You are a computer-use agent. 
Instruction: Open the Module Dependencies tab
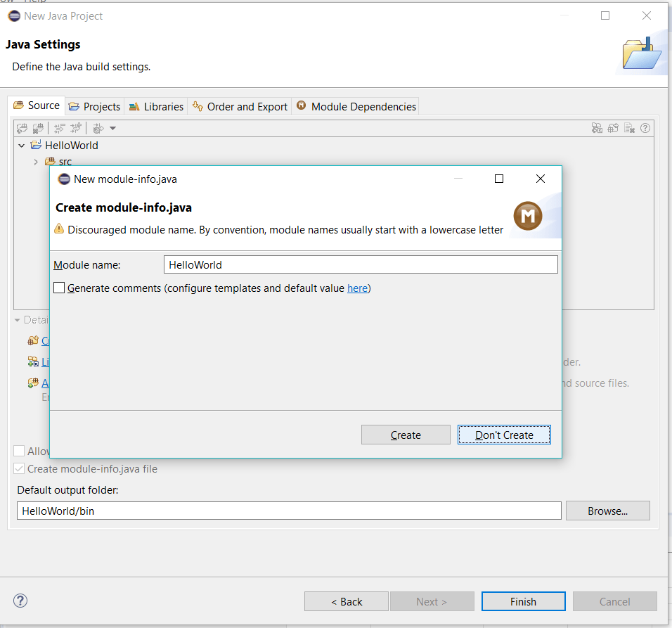click(x=358, y=106)
